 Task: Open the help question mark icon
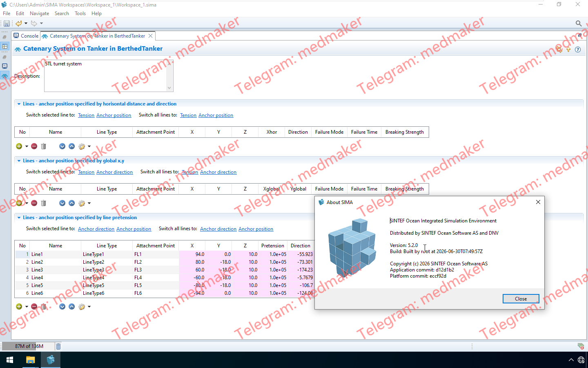[x=578, y=49]
